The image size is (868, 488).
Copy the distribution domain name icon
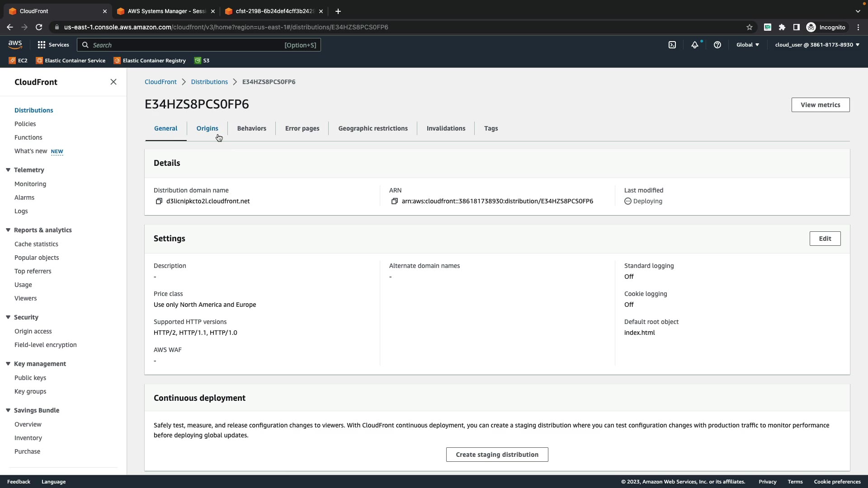pos(159,202)
